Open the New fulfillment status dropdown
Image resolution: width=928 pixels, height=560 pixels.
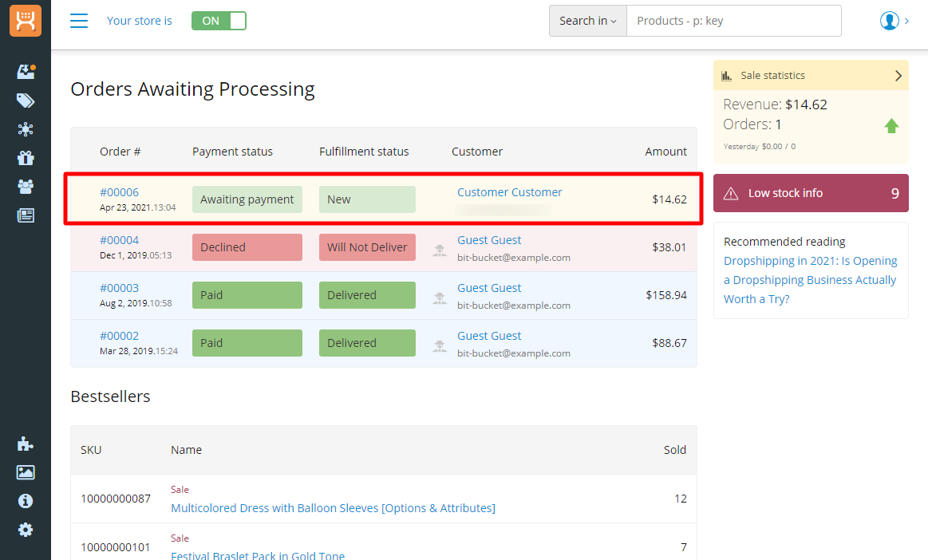pos(367,199)
